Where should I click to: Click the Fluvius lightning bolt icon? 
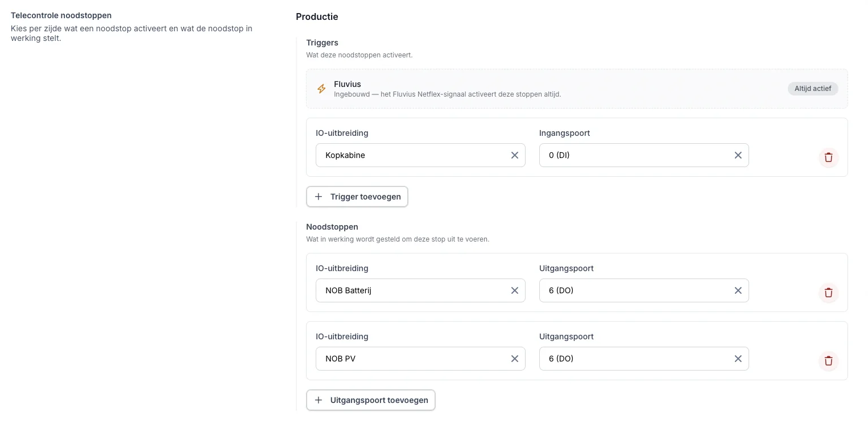tap(321, 89)
